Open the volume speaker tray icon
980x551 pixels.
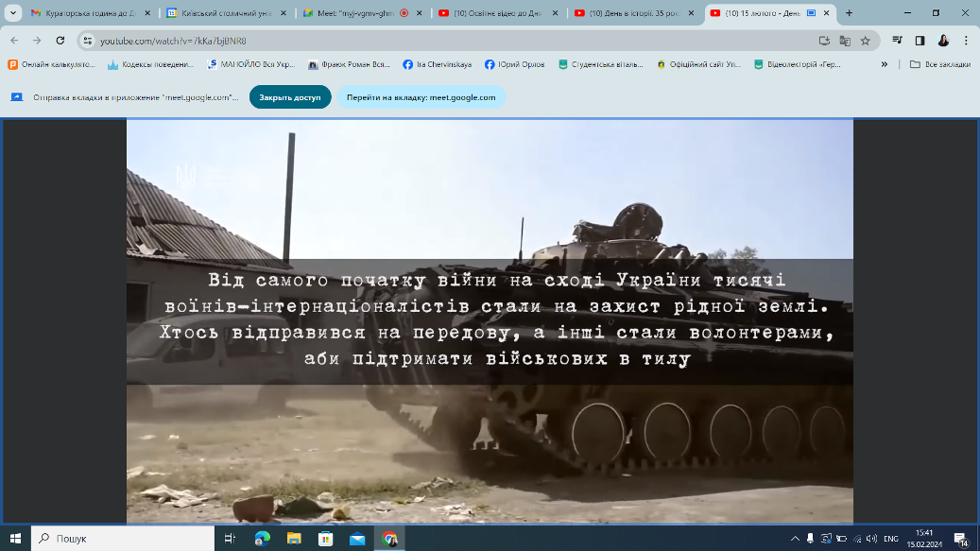[x=872, y=539]
